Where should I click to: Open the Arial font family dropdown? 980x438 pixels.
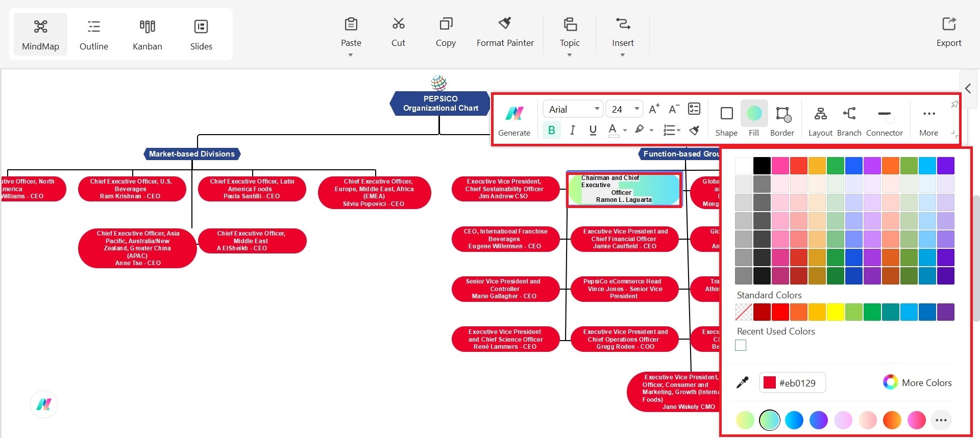click(x=573, y=109)
